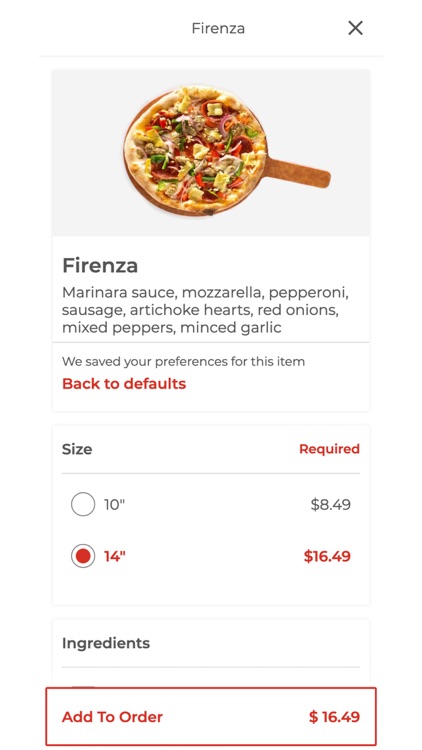Click the Ingredients section heading
The width and height of the screenshot is (422, 750).
[x=106, y=643]
